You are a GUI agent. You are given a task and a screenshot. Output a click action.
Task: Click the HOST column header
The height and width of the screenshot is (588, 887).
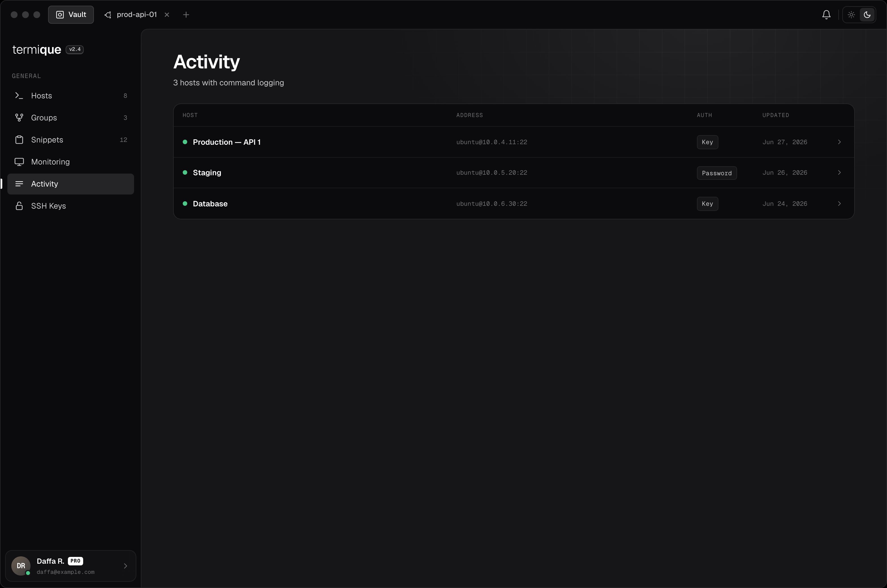pyautogui.click(x=190, y=115)
